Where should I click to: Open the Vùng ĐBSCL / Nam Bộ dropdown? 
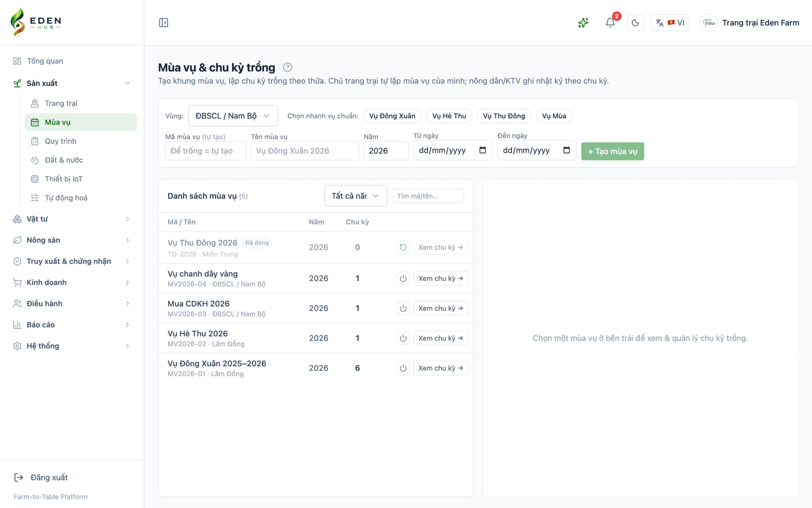(x=233, y=116)
